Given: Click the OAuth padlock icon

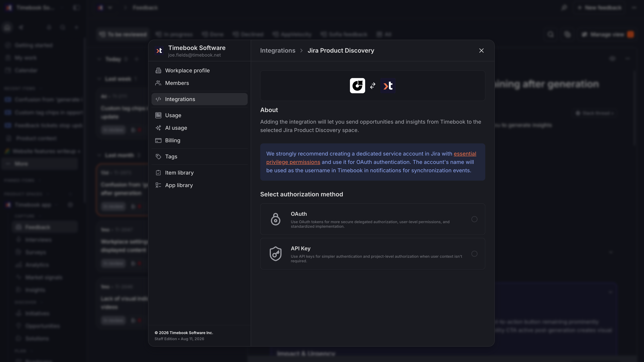Looking at the screenshot, I should (x=275, y=219).
